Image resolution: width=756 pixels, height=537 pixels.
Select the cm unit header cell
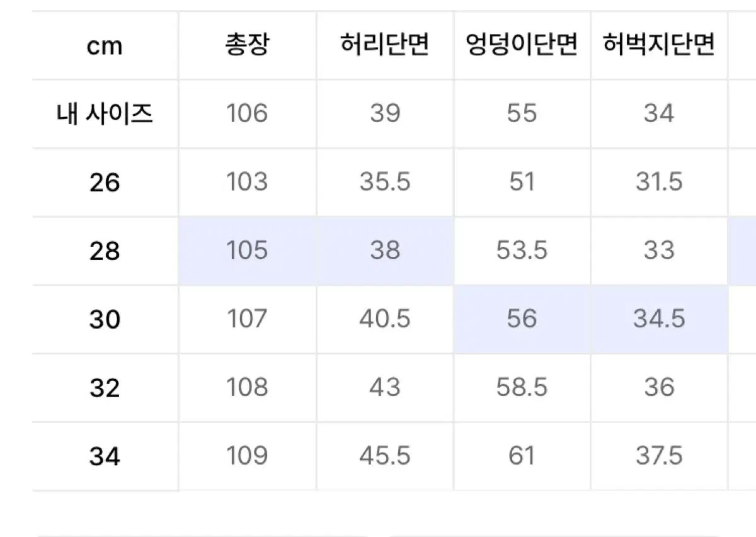pyautogui.click(x=105, y=45)
